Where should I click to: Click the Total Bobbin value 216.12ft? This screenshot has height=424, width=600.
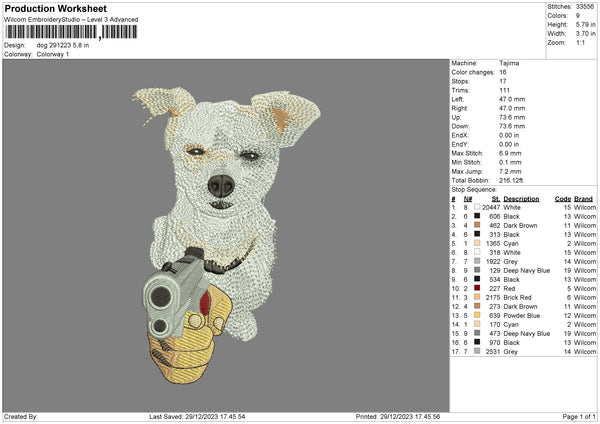(511, 180)
